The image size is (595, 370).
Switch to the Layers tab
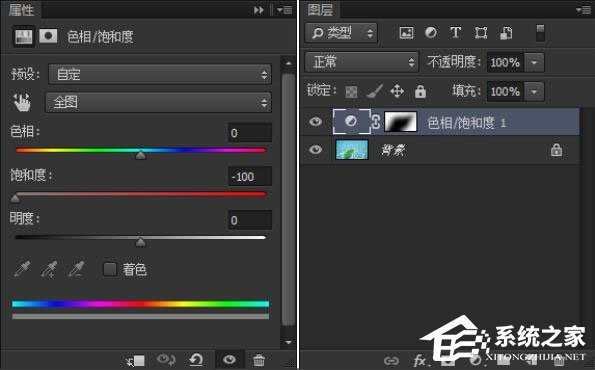click(x=320, y=9)
